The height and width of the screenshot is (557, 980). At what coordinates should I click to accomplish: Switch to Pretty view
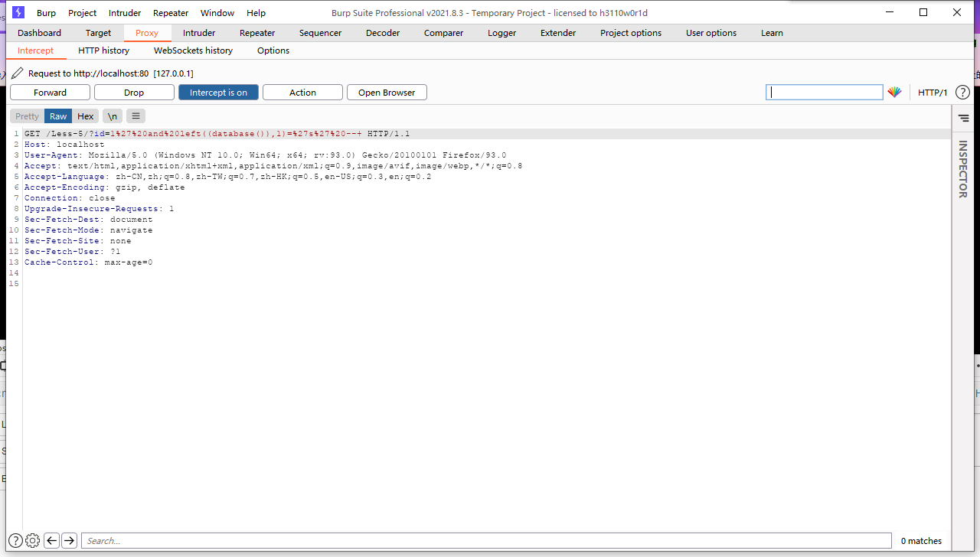[x=27, y=116]
